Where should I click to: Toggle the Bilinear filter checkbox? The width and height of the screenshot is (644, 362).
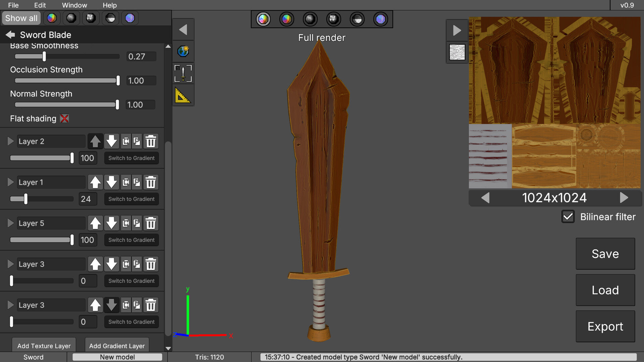coord(568,217)
